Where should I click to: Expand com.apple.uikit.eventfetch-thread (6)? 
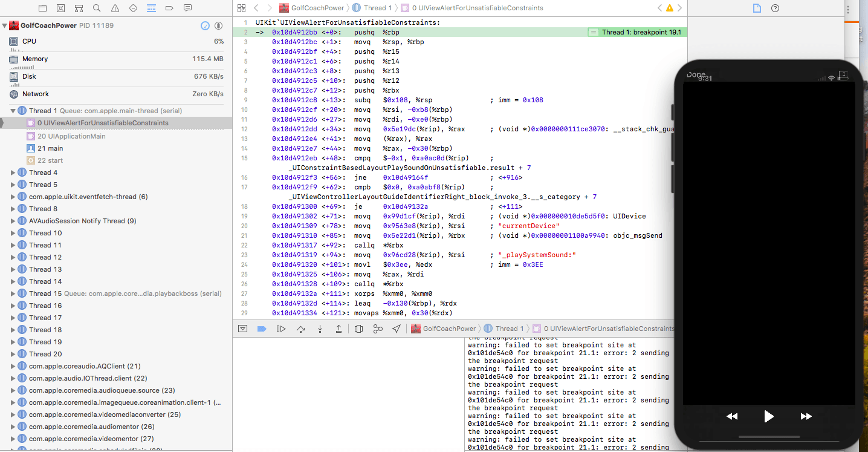pos(13,197)
